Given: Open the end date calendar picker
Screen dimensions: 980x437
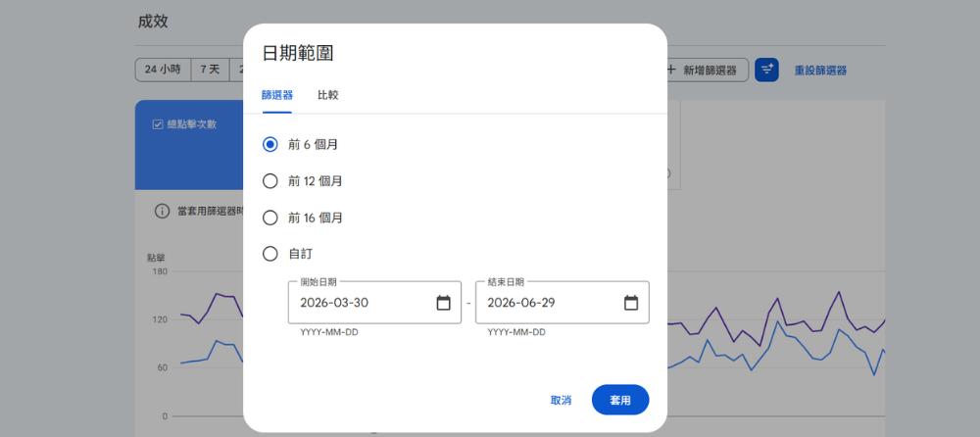Looking at the screenshot, I should click(631, 303).
